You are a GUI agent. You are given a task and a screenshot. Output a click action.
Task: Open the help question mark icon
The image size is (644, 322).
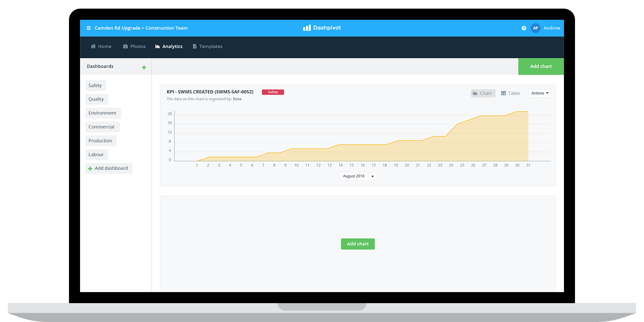(x=524, y=28)
